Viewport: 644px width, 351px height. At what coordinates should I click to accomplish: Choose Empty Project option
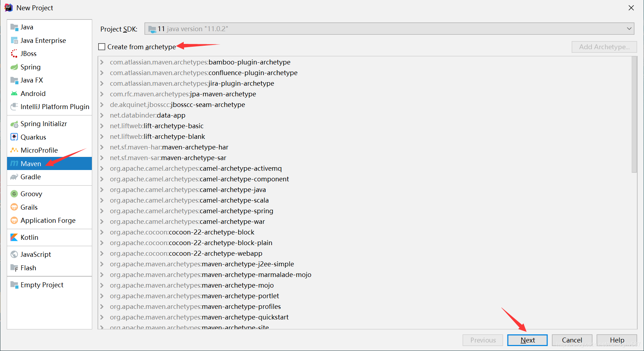coord(49,285)
